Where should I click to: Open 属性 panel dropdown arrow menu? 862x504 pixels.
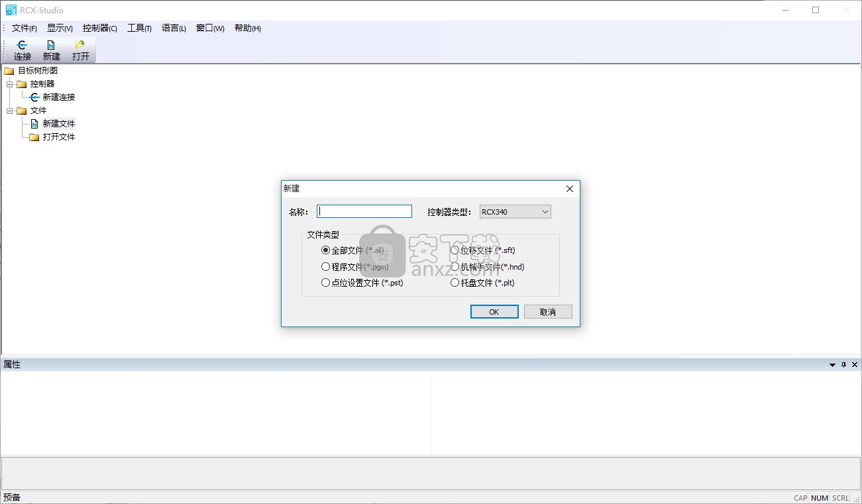pyautogui.click(x=832, y=365)
